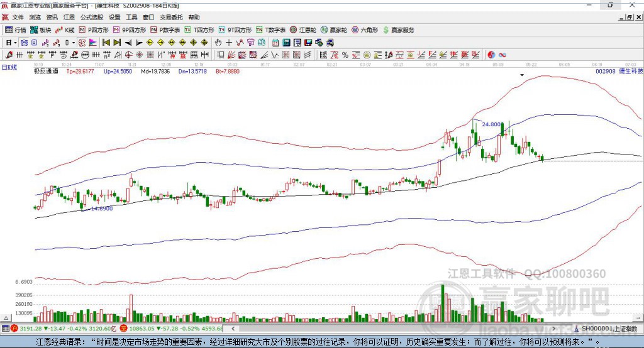
Task: Click the Bt=7.8880 indicator value
Action: (228, 71)
